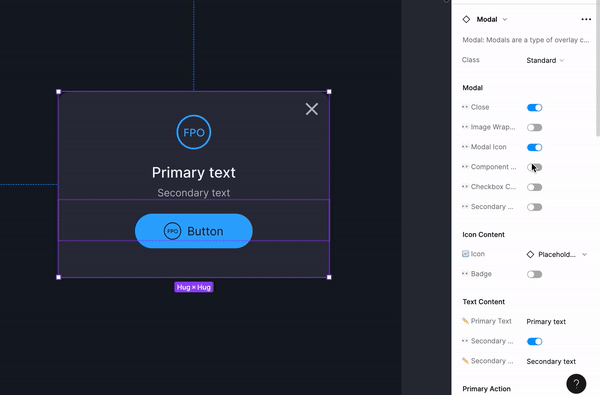The height and width of the screenshot is (395, 600).
Task: Turn on the Badge toggle
Action: pyautogui.click(x=535, y=274)
